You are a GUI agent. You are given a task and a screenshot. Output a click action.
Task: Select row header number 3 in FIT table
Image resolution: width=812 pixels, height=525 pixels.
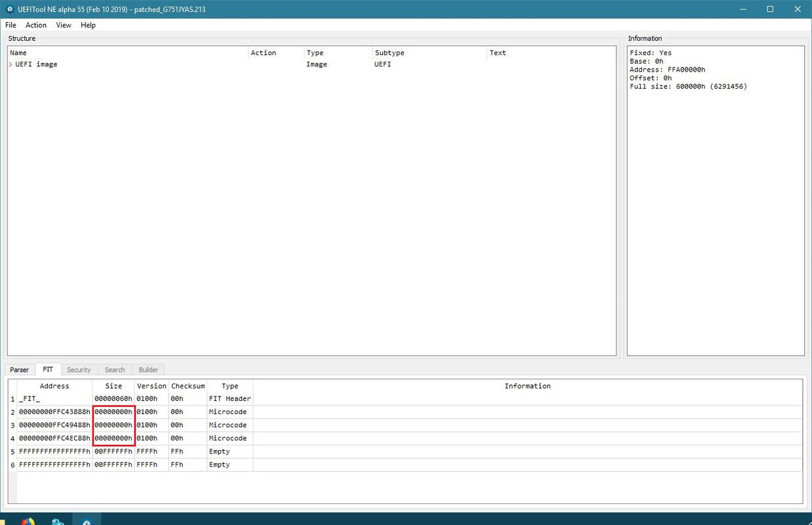tap(12, 425)
